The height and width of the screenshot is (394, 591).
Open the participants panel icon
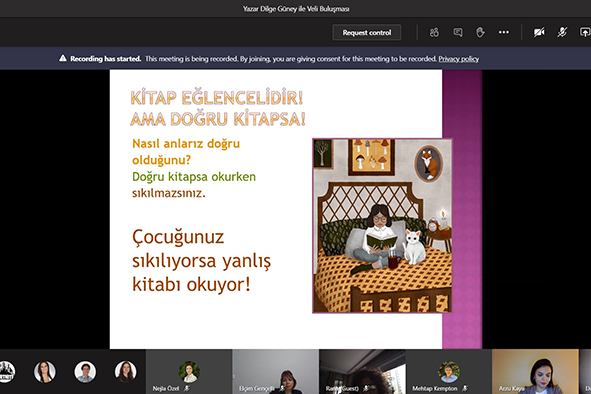[x=434, y=32]
